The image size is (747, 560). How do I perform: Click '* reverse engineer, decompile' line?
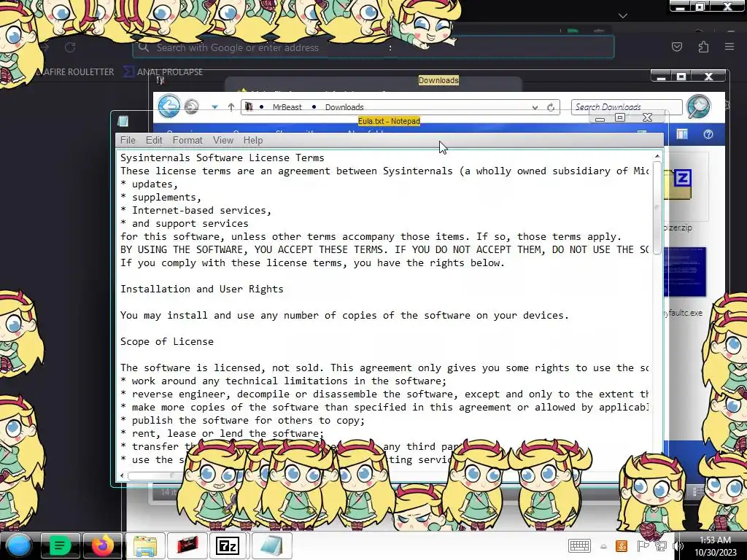(384, 394)
